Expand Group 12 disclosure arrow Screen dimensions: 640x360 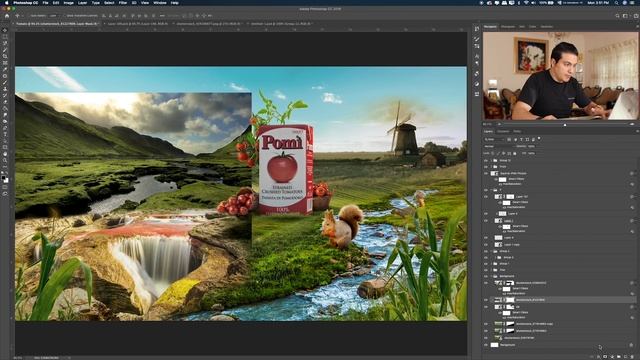tap(491, 160)
